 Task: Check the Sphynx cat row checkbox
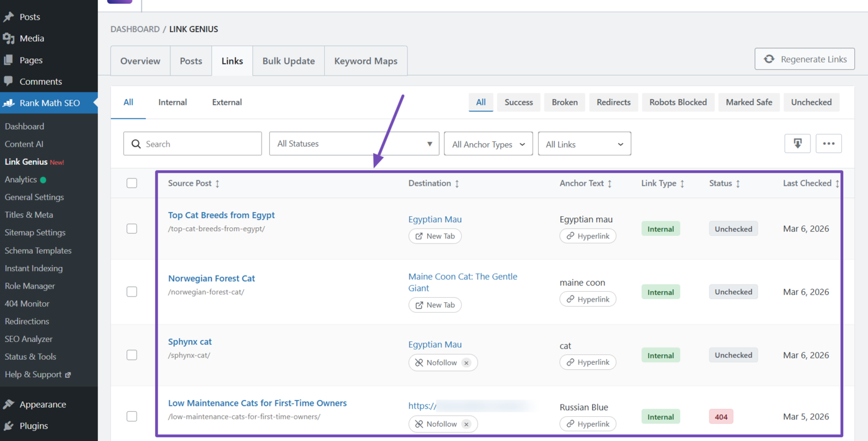(x=131, y=356)
